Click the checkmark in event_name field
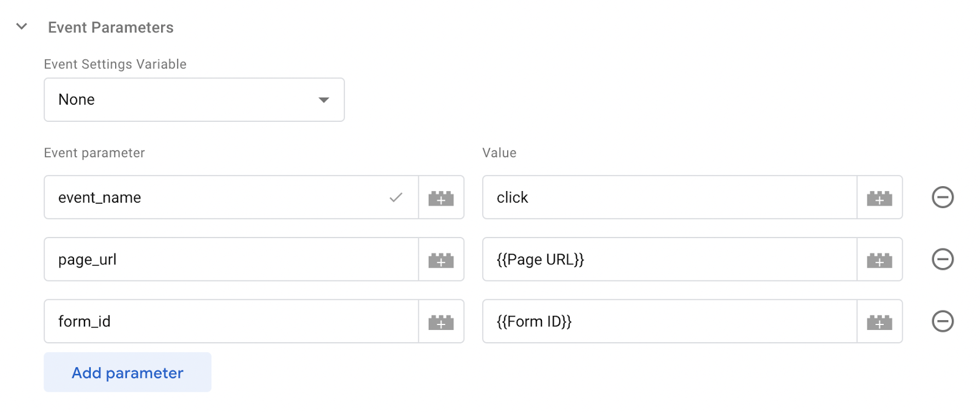 coord(396,197)
